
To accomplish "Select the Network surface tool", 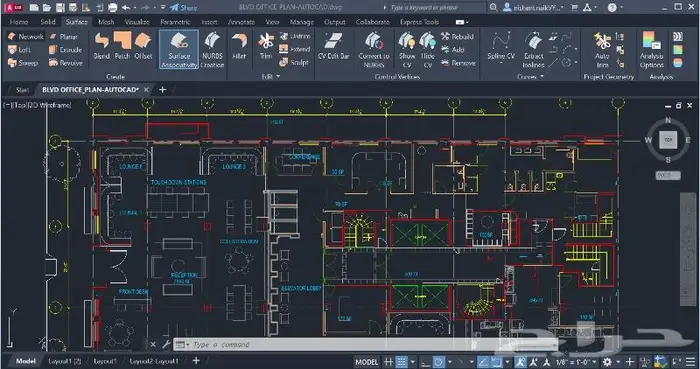I will [x=25, y=37].
